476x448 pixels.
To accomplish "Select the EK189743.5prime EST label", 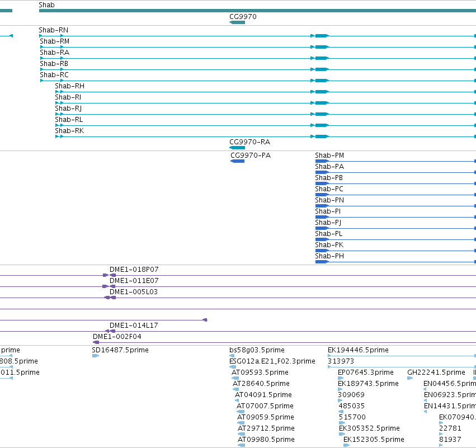I will (x=368, y=384).
